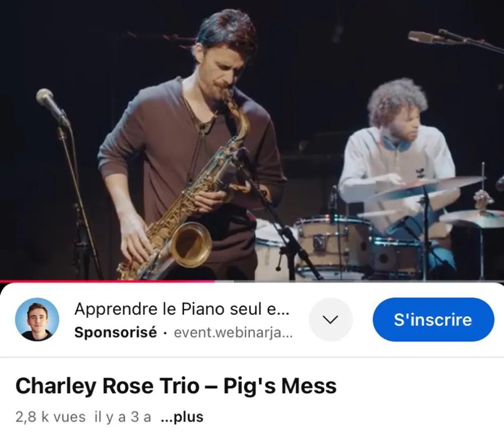Click the light grey buffered segment of progress bar

[225, 281]
